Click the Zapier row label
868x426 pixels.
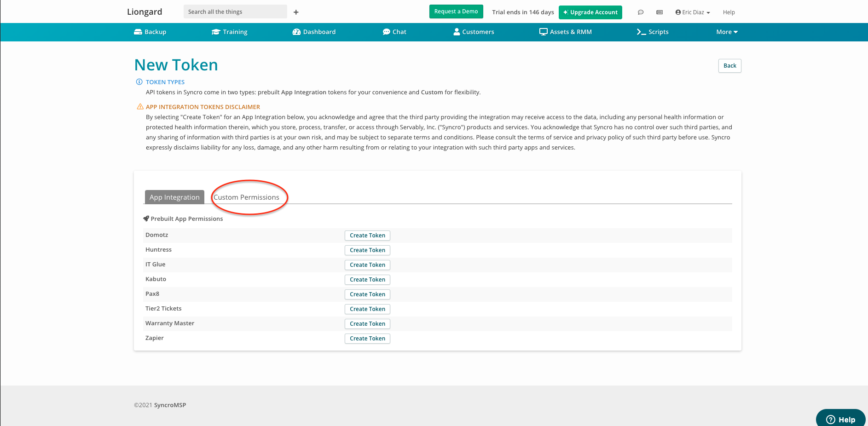pyautogui.click(x=155, y=338)
